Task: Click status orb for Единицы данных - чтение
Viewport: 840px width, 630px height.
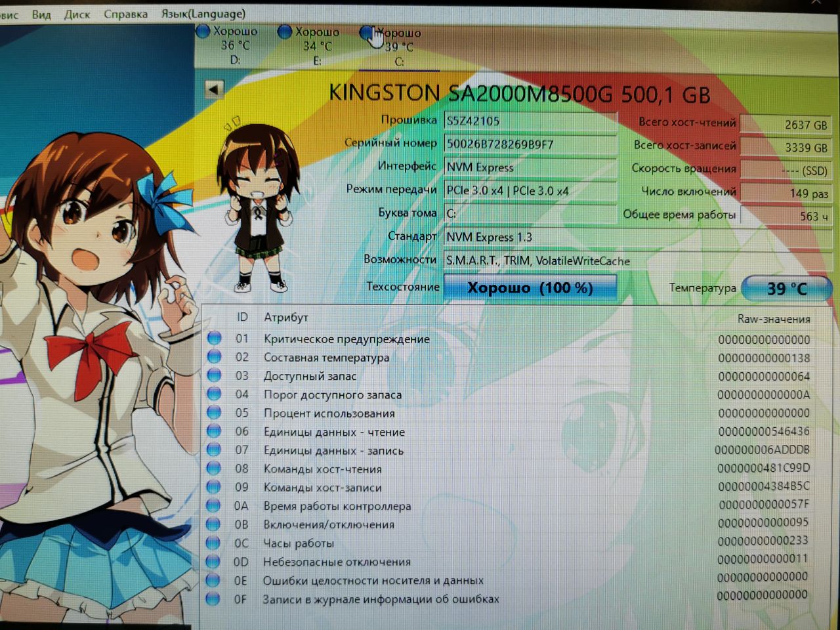Action: 214,431
